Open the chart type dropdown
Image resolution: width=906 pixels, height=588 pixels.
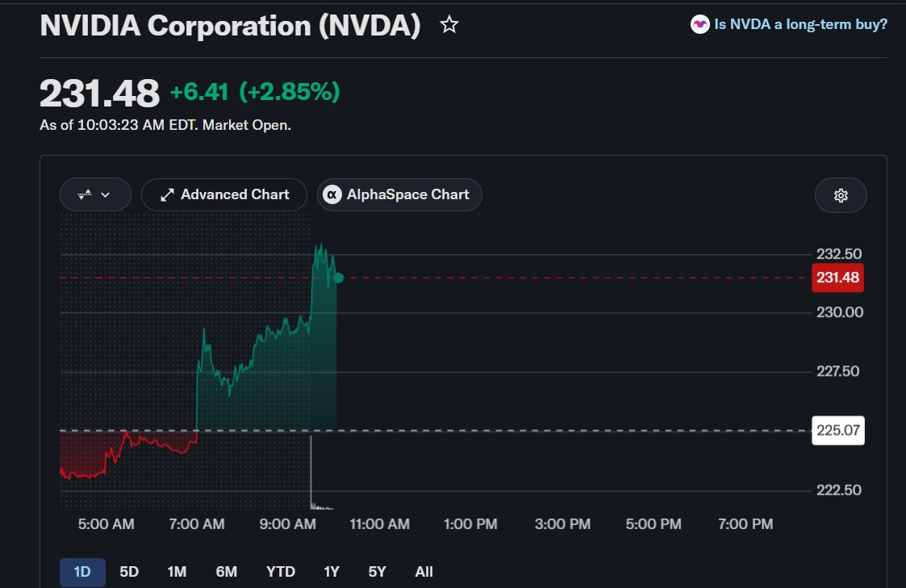tap(95, 194)
